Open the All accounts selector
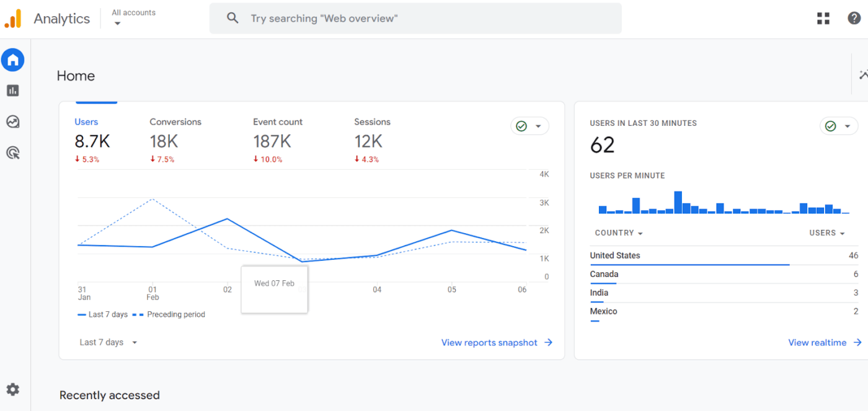The image size is (868, 411). (x=133, y=17)
